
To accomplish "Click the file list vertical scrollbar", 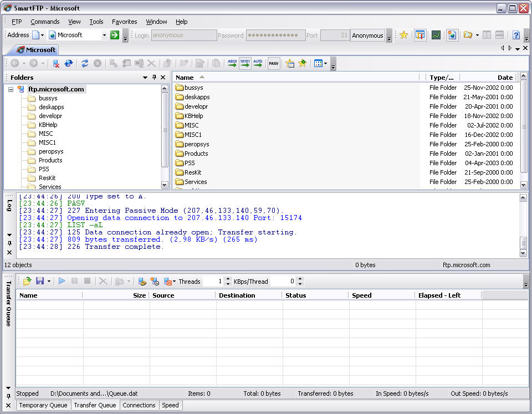I will 524,131.
